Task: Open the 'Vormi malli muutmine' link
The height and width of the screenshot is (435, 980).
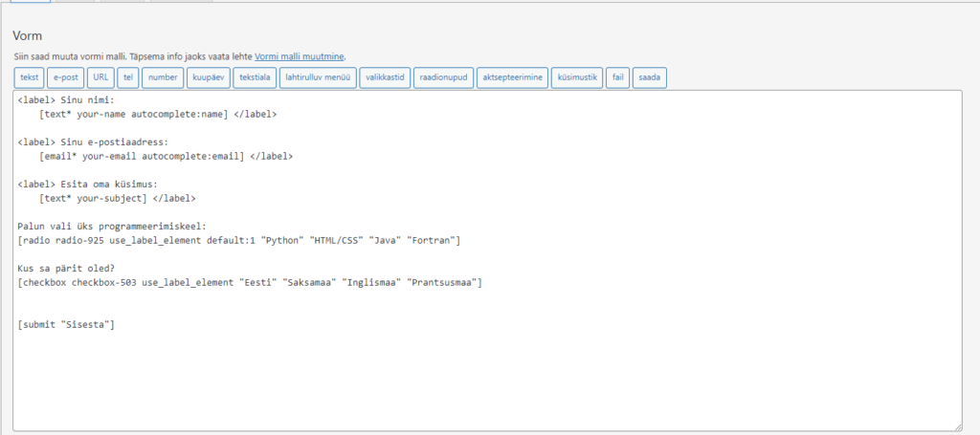Action: point(299,56)
